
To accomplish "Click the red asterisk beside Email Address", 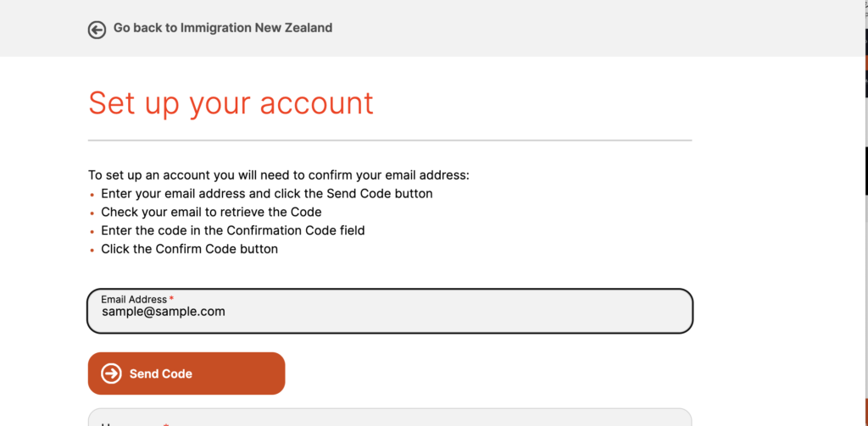I will 171,299.
